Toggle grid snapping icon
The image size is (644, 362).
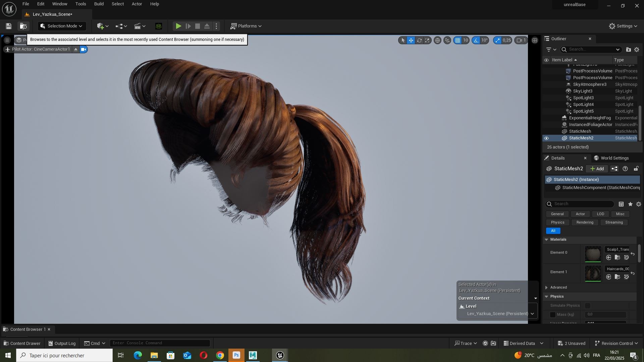pos(458,40)
